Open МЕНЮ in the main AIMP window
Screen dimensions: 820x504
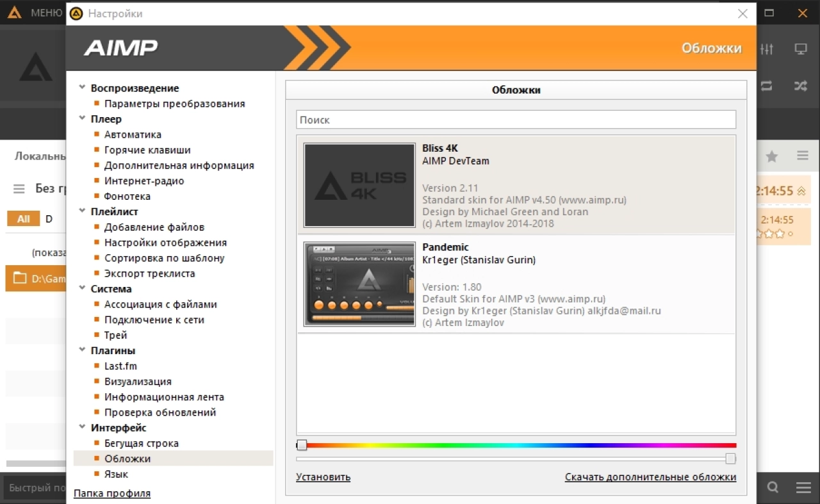pyautogui.click(x=46, y=13)
